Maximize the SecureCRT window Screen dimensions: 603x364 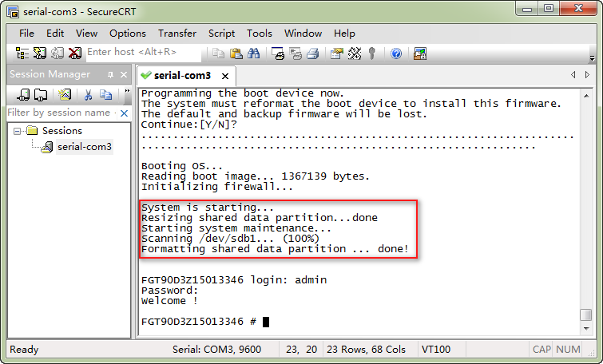coord(549,9)
